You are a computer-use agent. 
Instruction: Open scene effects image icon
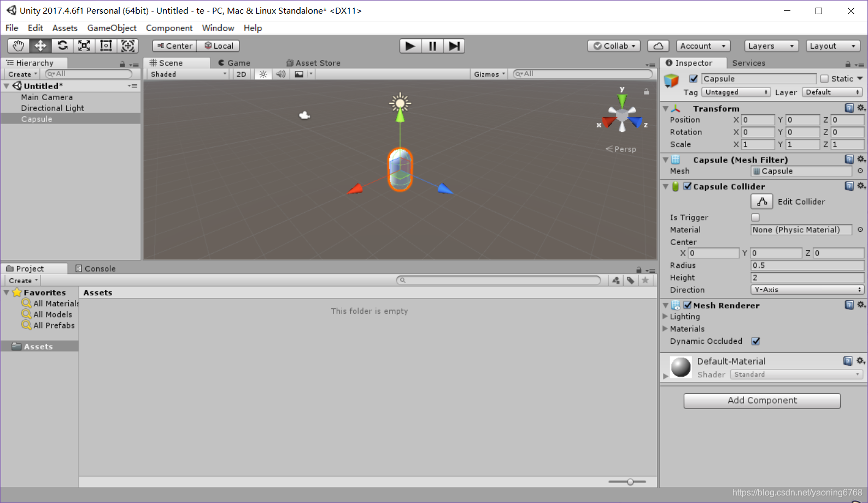pos(299,74)
